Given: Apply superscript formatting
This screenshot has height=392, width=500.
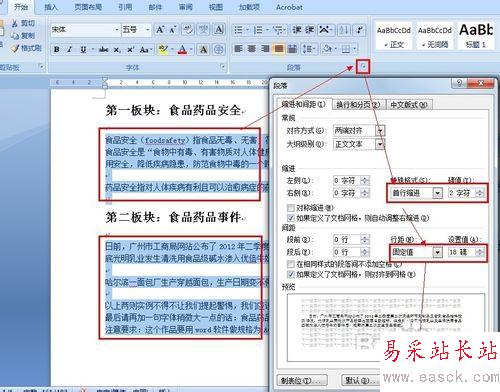Looking at the screenshot, I should tap(130, 49).
